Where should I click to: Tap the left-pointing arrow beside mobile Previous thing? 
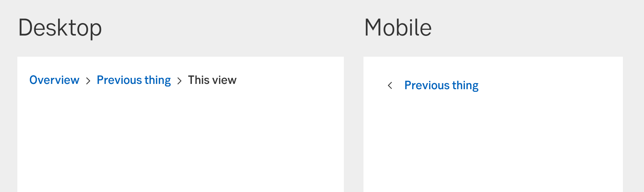(390, 86)
